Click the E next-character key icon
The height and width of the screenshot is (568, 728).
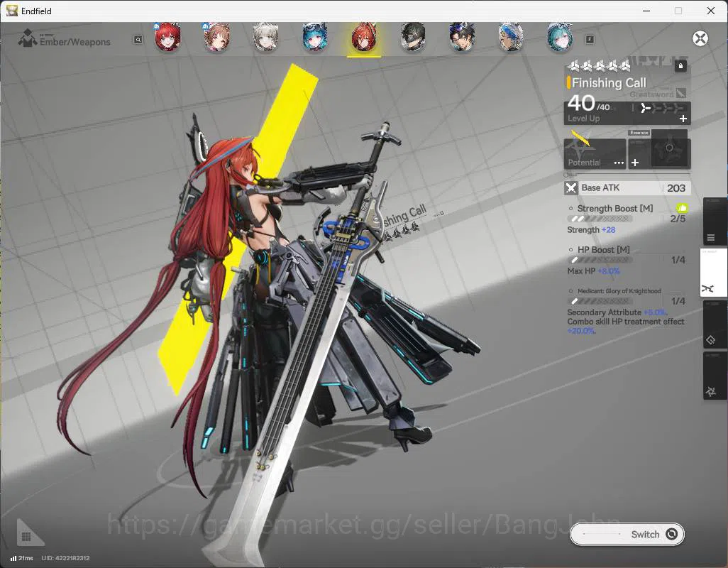590,40
